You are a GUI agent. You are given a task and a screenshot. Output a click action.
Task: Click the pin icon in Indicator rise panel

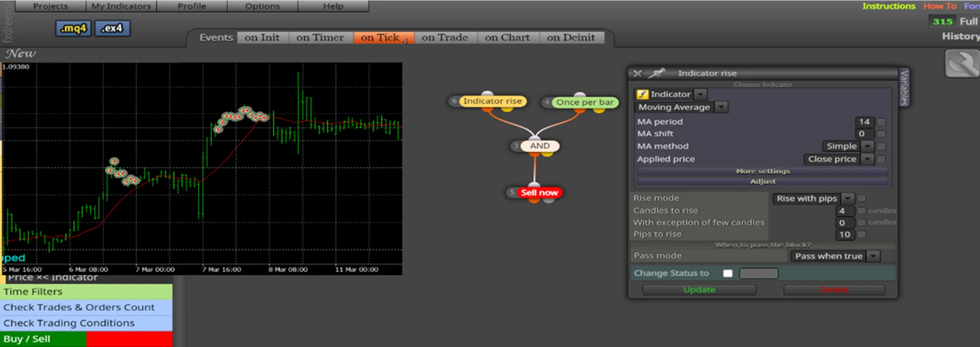pyautogui.click(x=657, y=73)
